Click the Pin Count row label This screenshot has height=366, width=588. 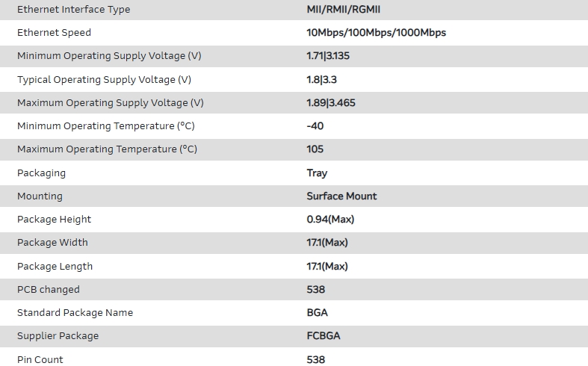click(x=40, y=360)
